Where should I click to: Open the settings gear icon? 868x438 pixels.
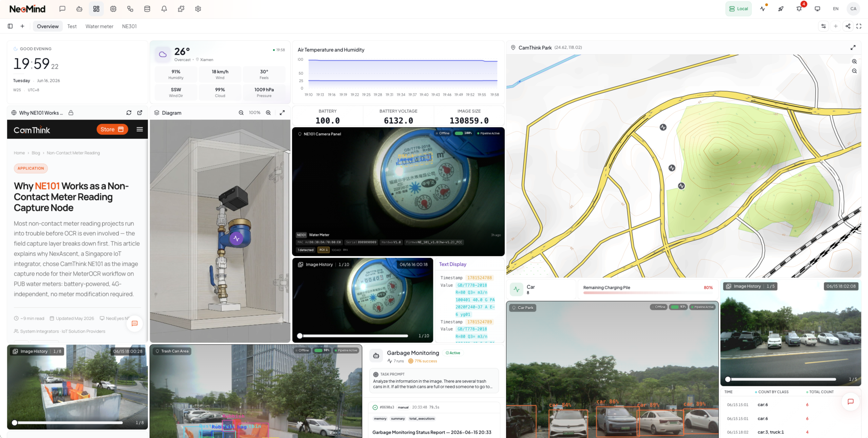198,9
